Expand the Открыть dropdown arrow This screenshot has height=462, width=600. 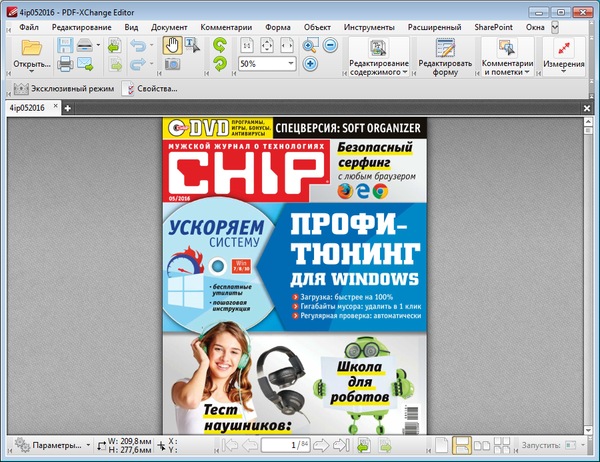[31, 72]
